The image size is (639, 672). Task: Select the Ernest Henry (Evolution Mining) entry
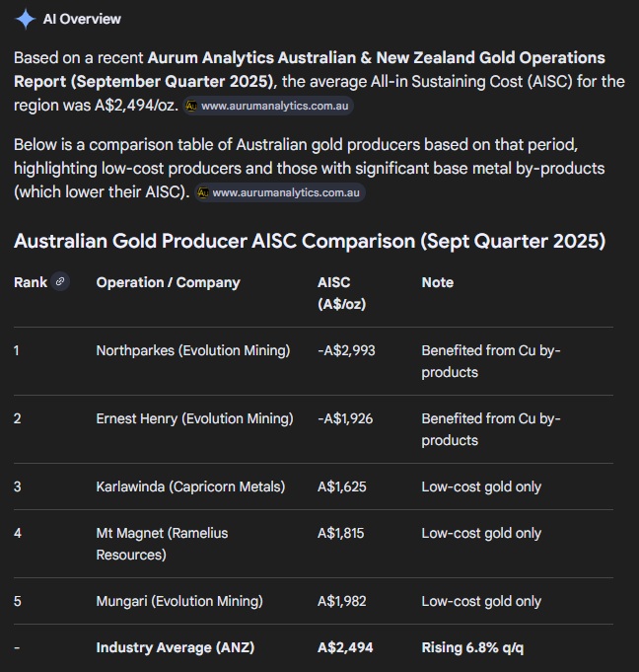pos(194,418)
